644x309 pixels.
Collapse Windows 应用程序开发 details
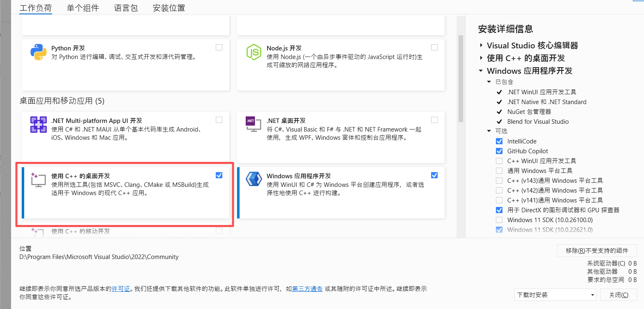click(x=481, y=71)
